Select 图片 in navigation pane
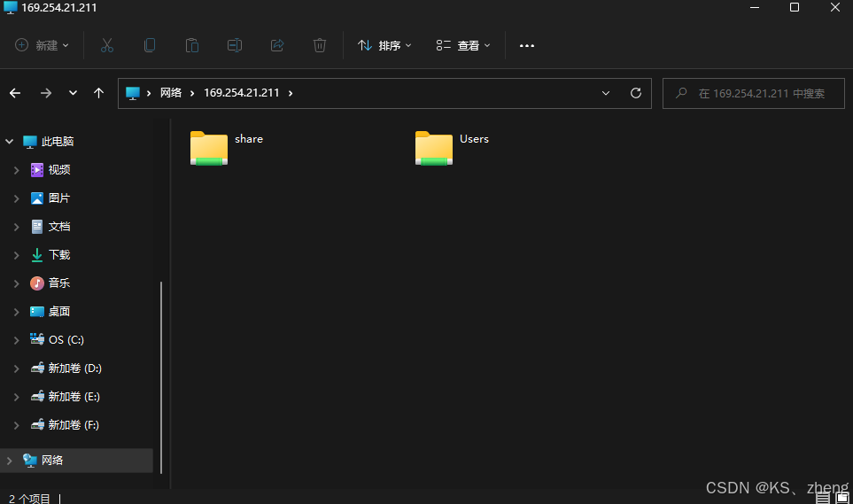The image size is (853, 504). click(58, 198)
